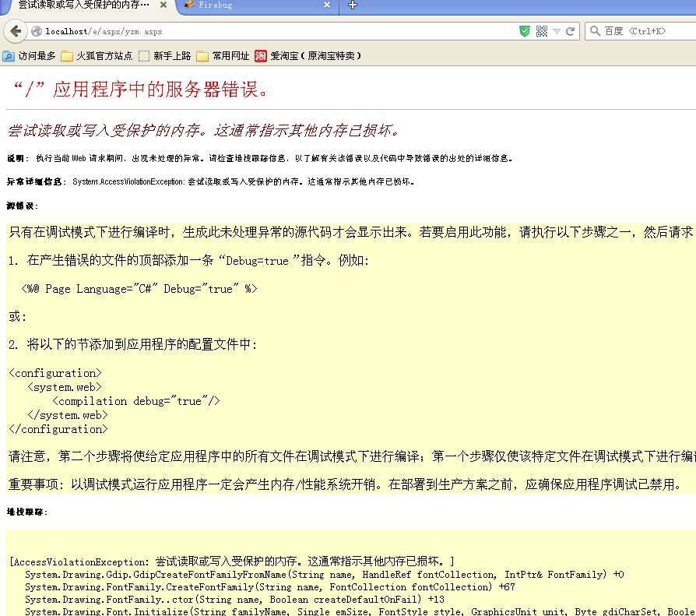
Task: Open the 访问最多 bookmarks item
Action: tap(30, 56)
